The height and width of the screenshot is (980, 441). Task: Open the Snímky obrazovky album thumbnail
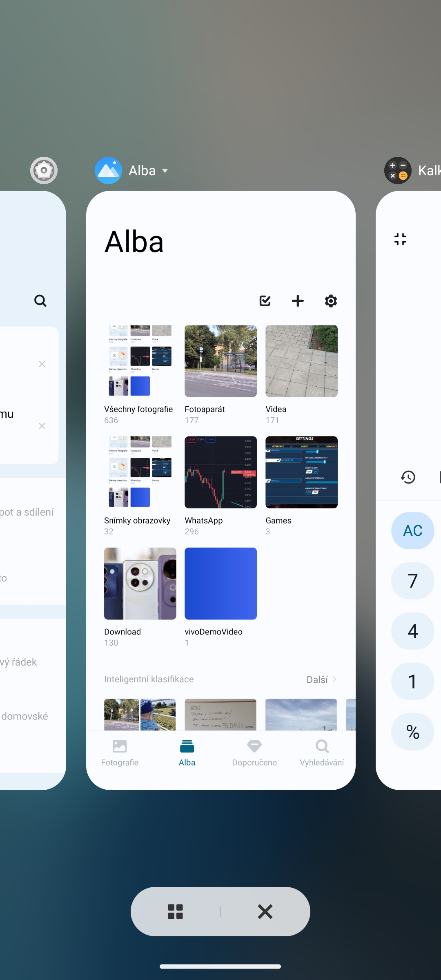pyautogui.click(x=140, y=472)
